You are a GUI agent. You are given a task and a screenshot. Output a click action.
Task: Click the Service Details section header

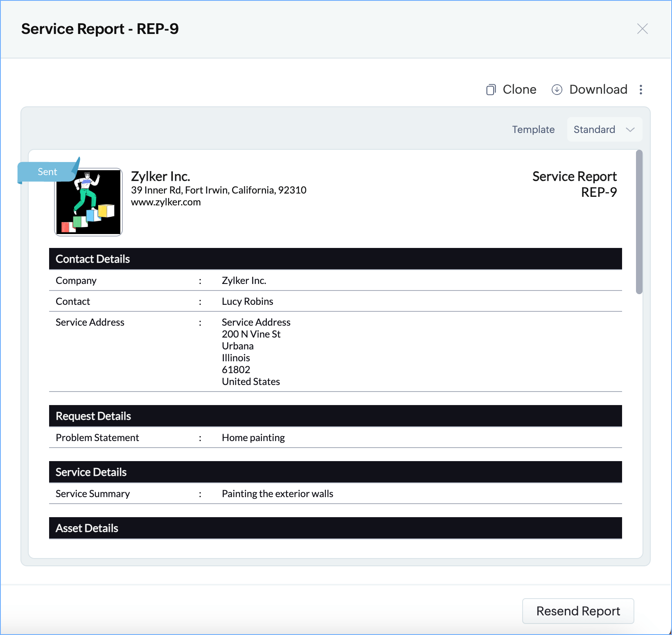point(91,472)
